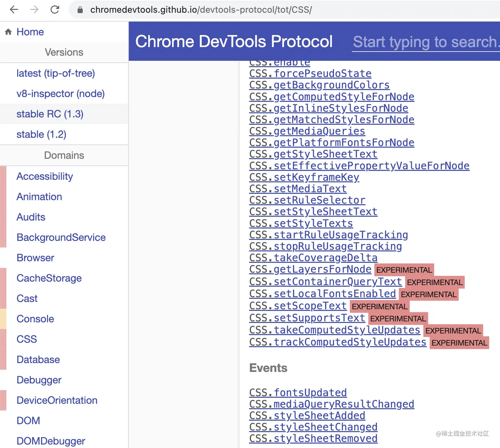Reload the page with the refresh icon
Viewport: 500px width, 448px height.
click(x=55, y=10)
